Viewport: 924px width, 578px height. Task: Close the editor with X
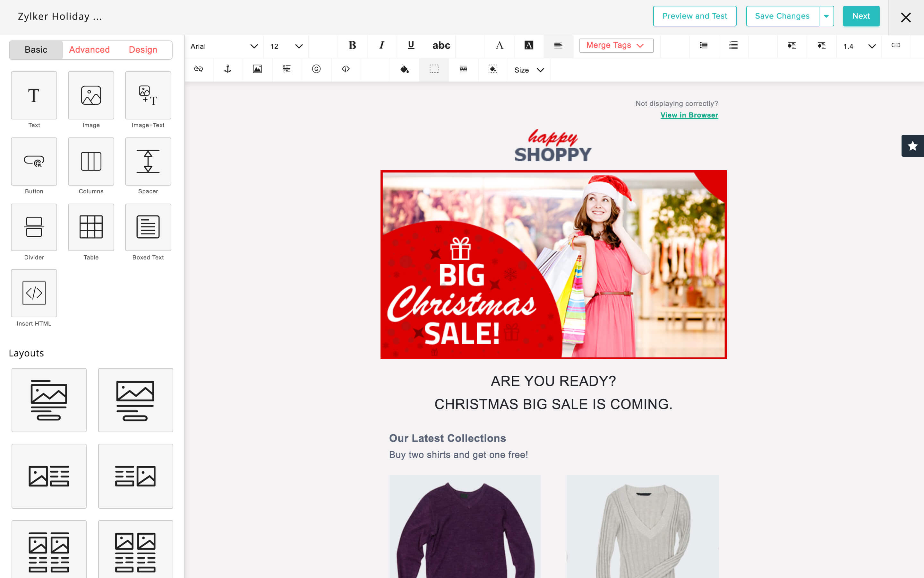click(906, 17)
